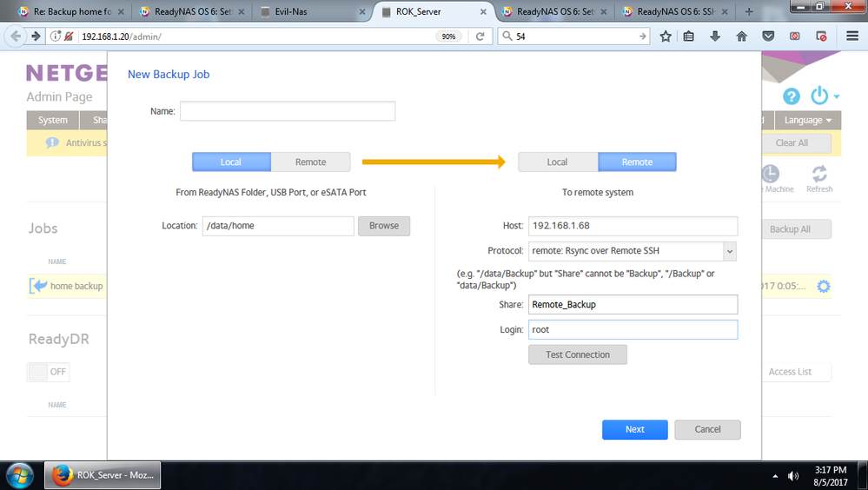Click the Host field showing 192.168.1.68
The width and height of the screenshot is (868, 490).
(x=633, y=226)
